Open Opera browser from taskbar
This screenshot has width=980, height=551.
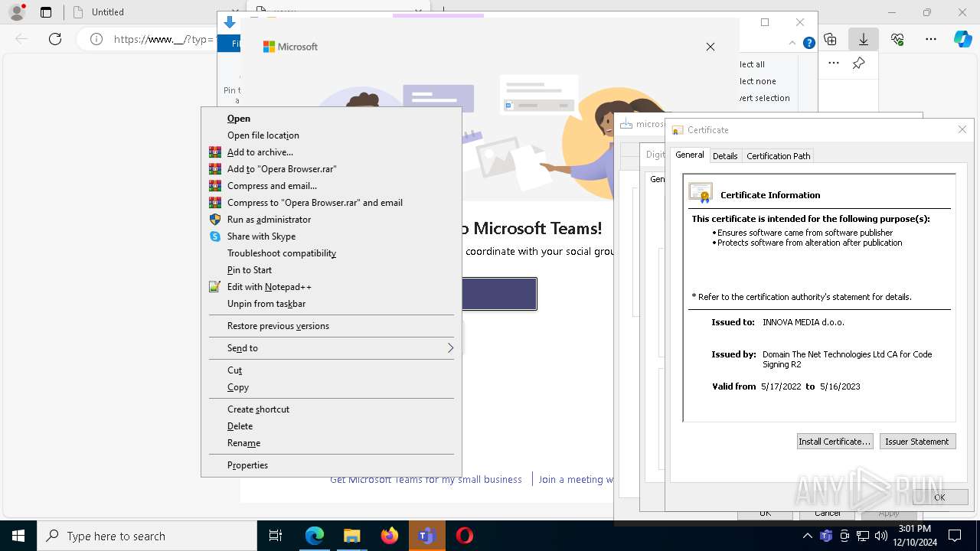tap(464, 536)
